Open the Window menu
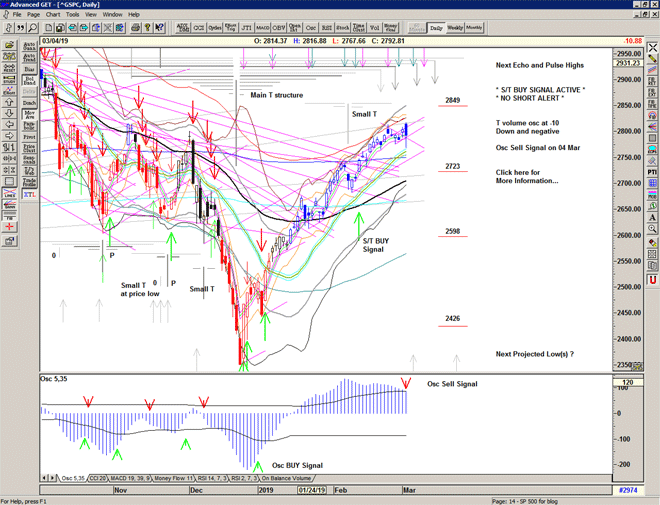 point(112,15)
